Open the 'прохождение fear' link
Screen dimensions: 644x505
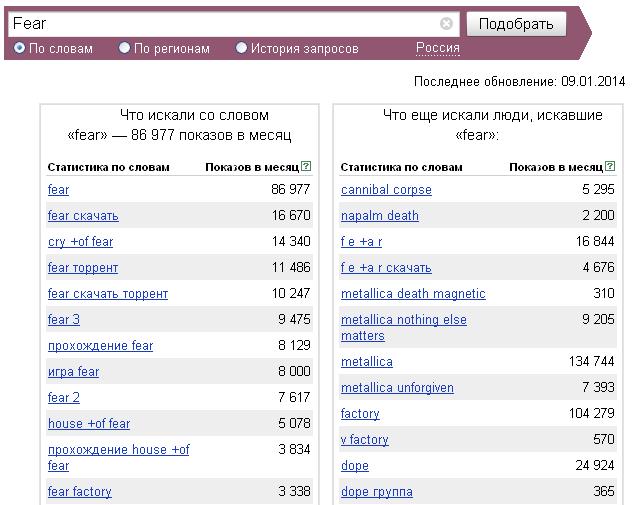101,346
